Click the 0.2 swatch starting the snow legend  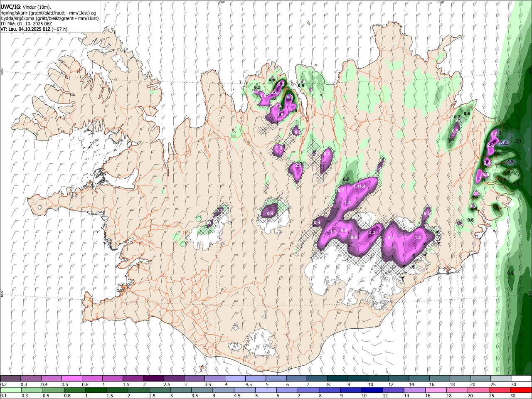point(10,378)
